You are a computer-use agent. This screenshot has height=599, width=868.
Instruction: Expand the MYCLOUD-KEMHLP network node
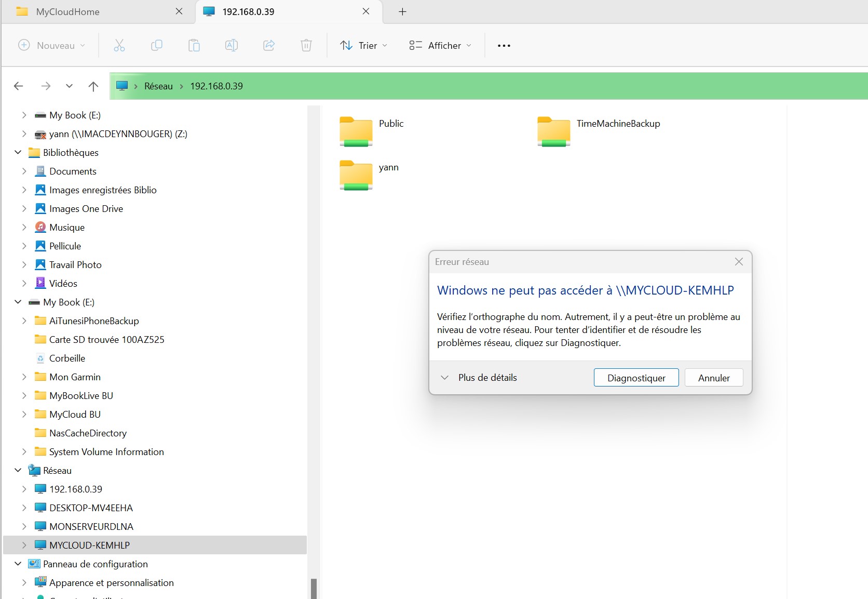click(24, 545)
